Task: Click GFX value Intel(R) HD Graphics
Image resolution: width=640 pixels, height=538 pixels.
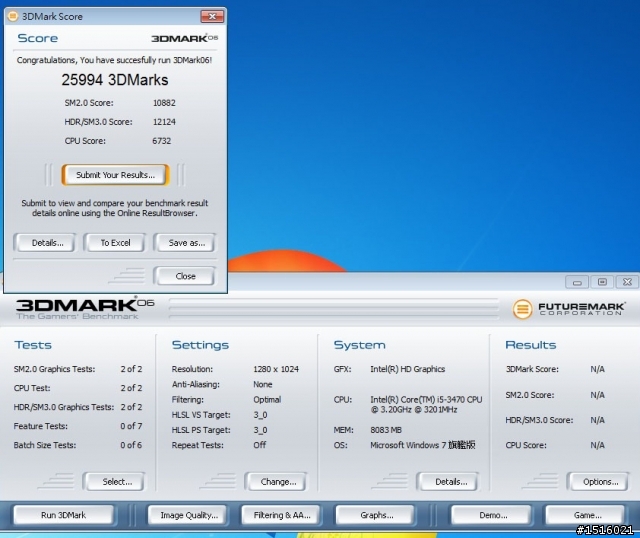Action: point(407,369)
